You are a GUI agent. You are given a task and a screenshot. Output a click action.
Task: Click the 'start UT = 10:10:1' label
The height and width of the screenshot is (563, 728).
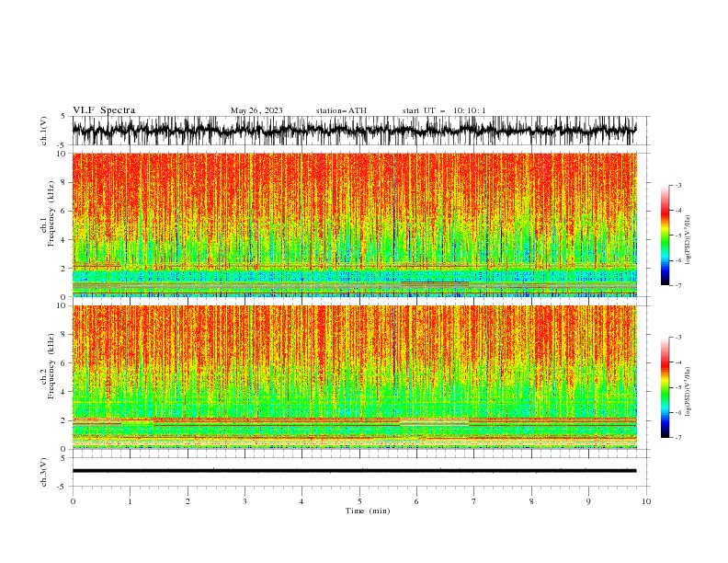(x=444, y=110)
